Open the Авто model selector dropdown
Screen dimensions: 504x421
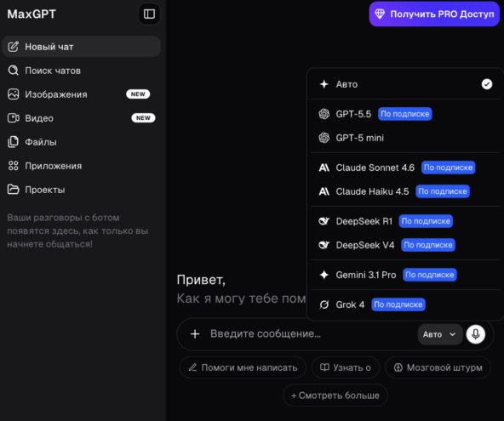coord(440,334)
